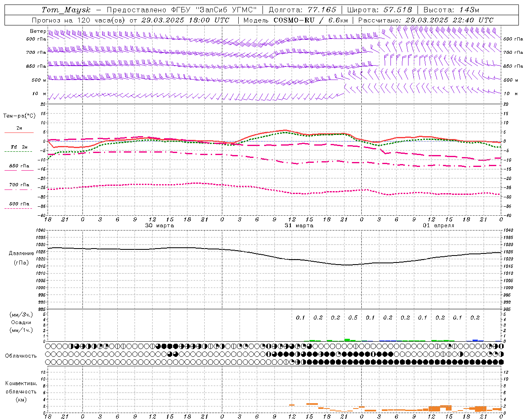This screenshot has height=420, width=525.
Task: Click the forecast text Прогноз на 120 часа(ов)
Action: pyautogui.click(x=79, y=20)
